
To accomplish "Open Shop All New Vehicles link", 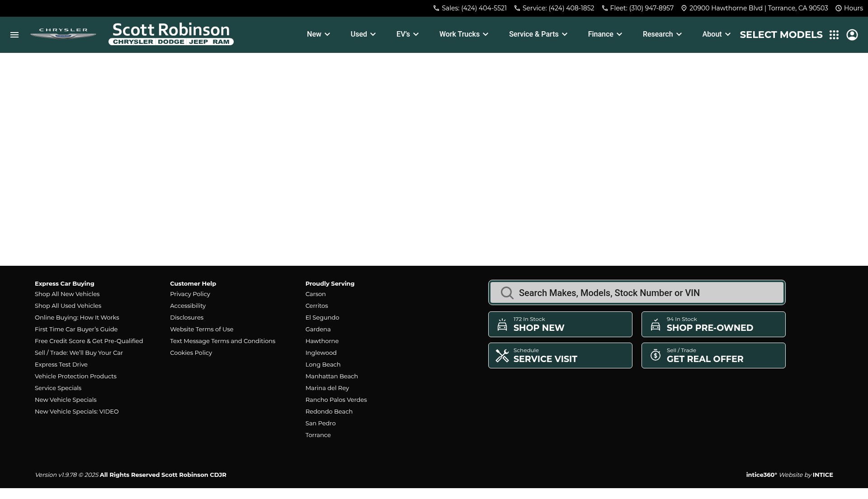I will coord(67,294).
